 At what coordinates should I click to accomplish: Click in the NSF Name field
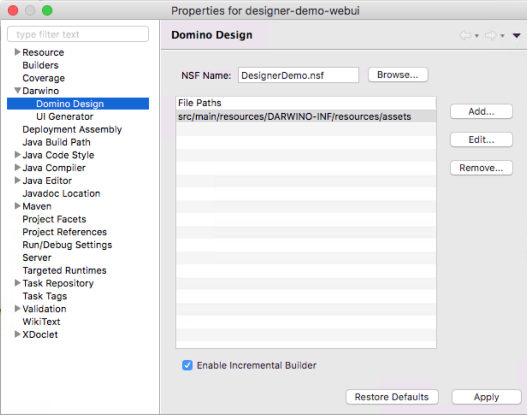(298, 75)
